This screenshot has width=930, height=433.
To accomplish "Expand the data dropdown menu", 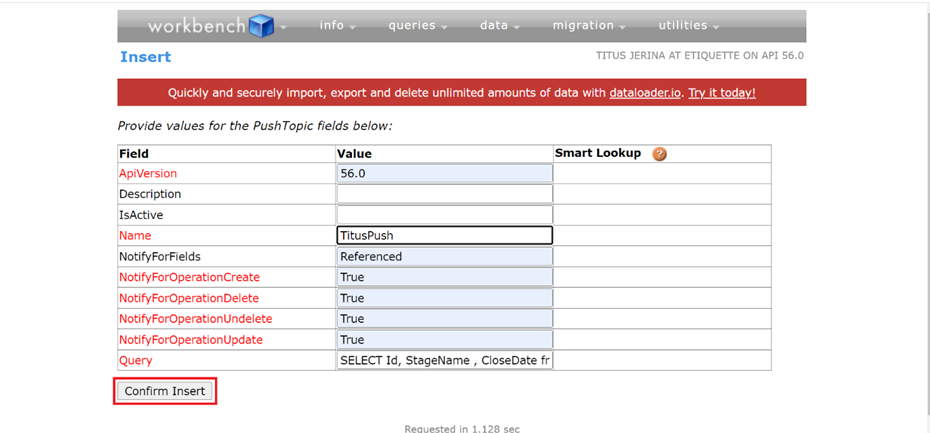I will 499,26.
